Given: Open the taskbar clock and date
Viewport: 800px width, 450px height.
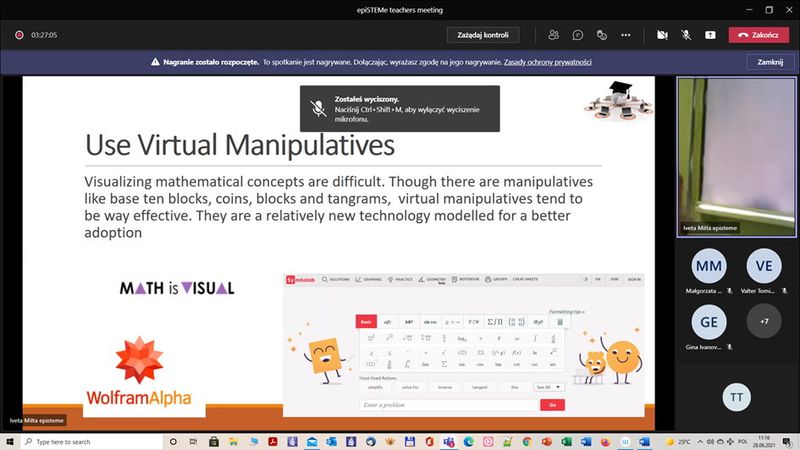Looking at the screenshot, I should [x=764, y=442].
